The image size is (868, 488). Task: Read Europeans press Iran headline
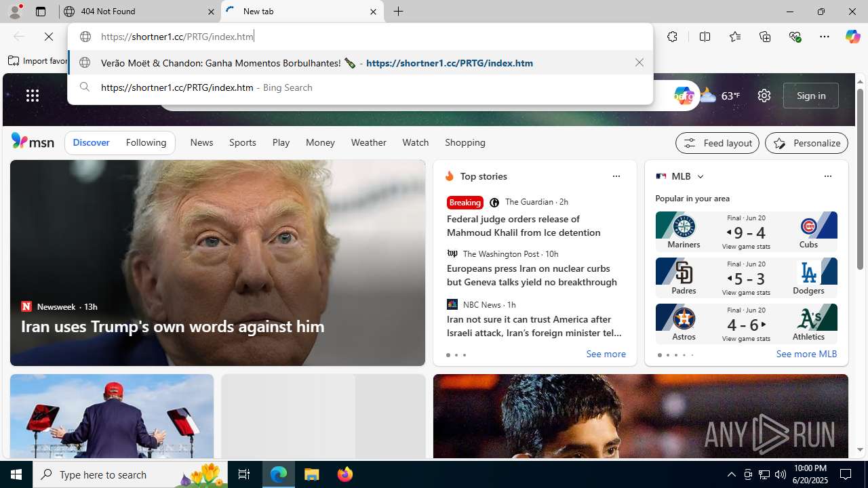coord(532,275)
